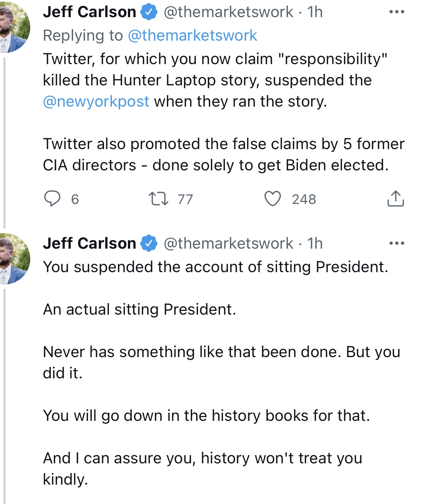424x504 pixels.
Task: Tap verified badge on second tweet header
Action: [149, 243]
